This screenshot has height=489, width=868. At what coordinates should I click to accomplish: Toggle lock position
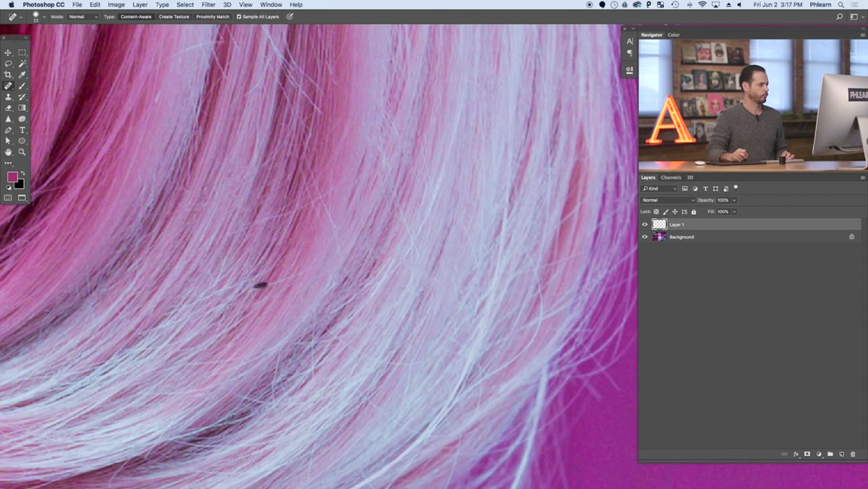pyautogui.click(x=675, y=212)
